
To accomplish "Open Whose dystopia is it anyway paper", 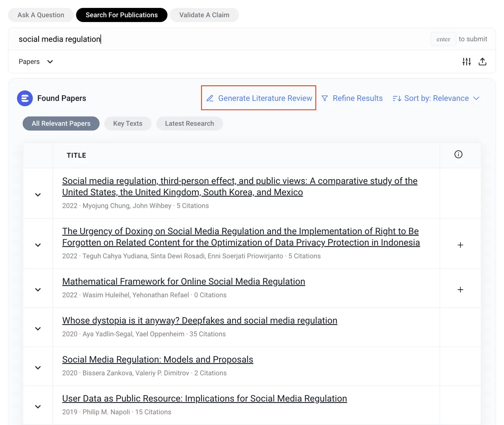I will [x=200, y=320].
